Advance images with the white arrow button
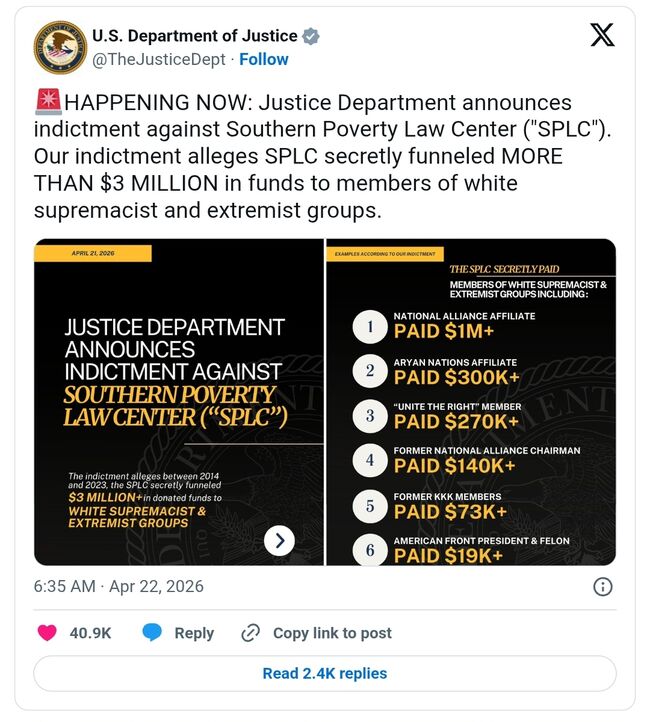The width and height of the screenshot is (650, 722). (280, 541)
